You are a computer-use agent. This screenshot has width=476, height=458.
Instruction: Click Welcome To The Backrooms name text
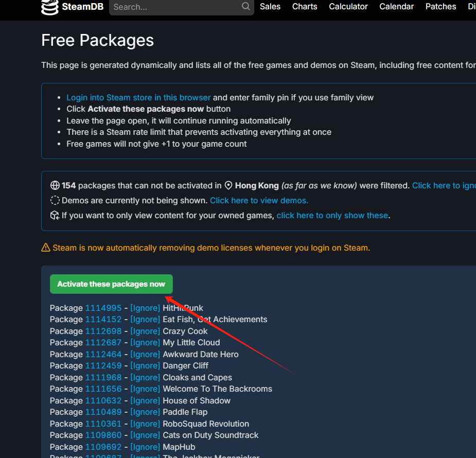coord(217,389)
